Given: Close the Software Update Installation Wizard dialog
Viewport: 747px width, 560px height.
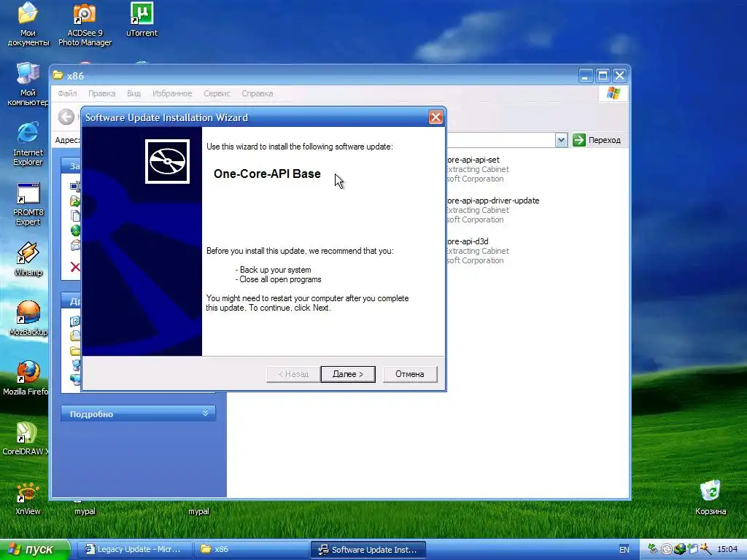Looking at the screenshot, I should click(x=436, y=117).
